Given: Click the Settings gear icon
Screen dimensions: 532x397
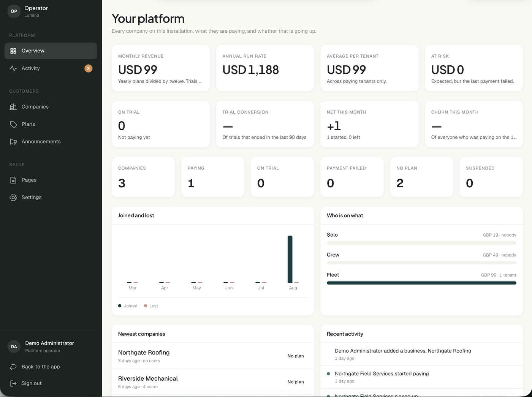Looking at the screenshot, I should point(13,198).
